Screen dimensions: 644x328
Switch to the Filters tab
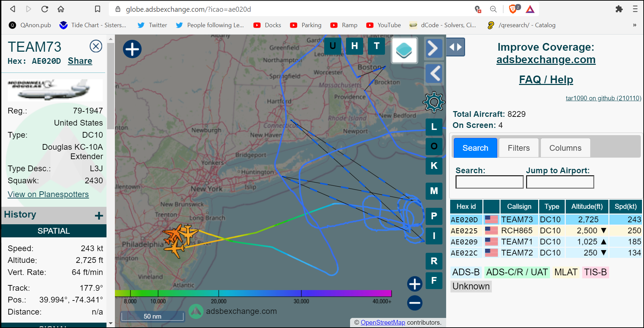click(519, 148)
